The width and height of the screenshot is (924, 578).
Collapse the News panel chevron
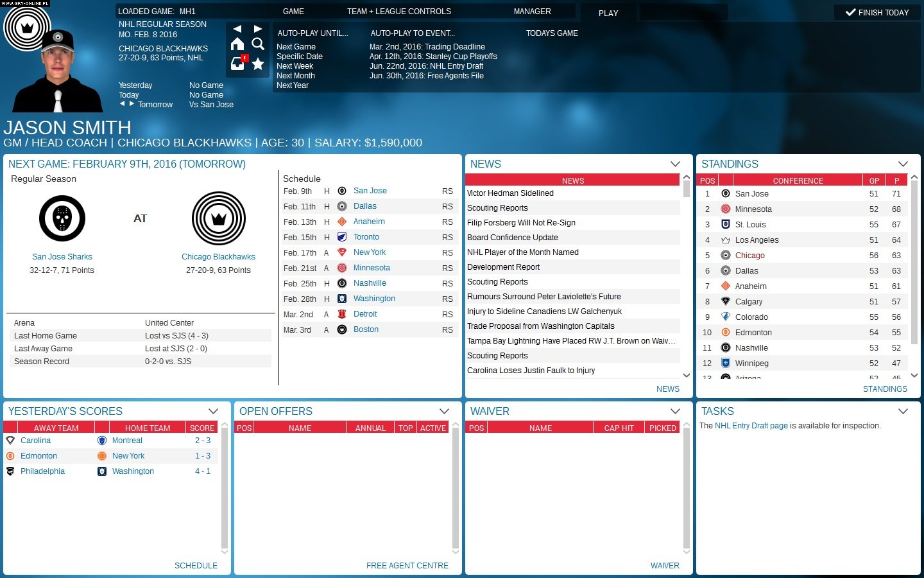(675, 164)
